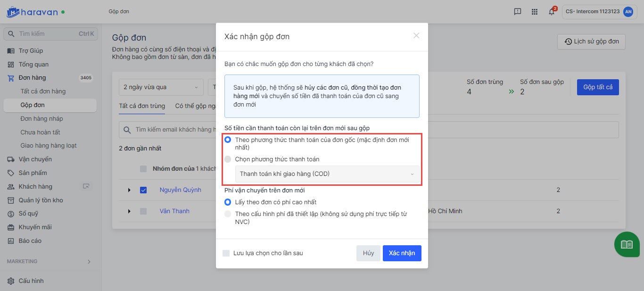Open the Nguyễn Quỳnh customer link
This screenshot has height=291, width=644.
181,190
